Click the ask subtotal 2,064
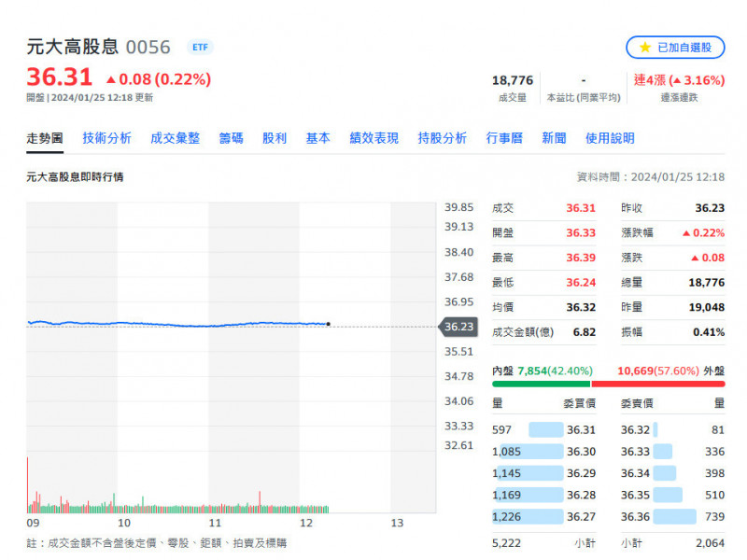 [x=710, y=543]
